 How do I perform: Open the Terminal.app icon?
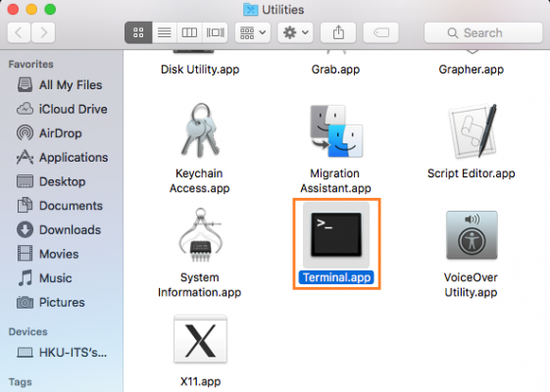336,234
